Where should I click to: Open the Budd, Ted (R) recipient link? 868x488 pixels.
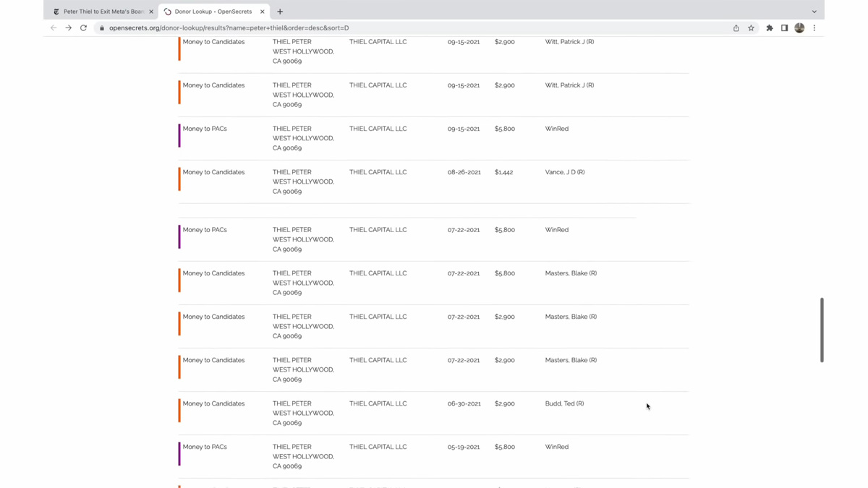click(x=564, y=403)
